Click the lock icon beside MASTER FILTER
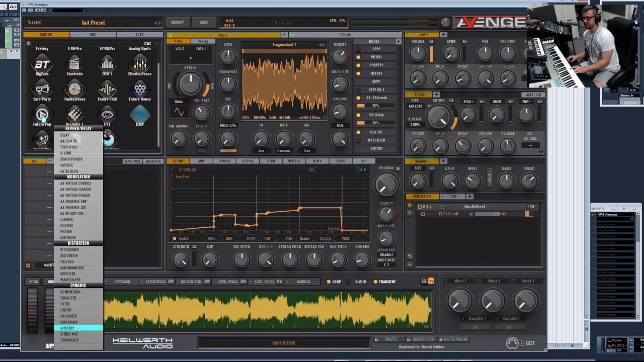Screen dimensions: 644x362 (x=409, y=339)
